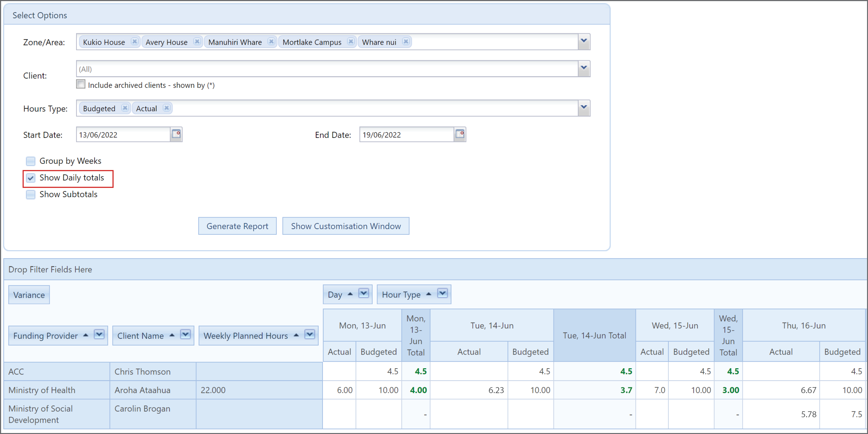Toggle sort arrow on Weekly Planned Hours
The image size is (868, 434).
tap(296, 335)
